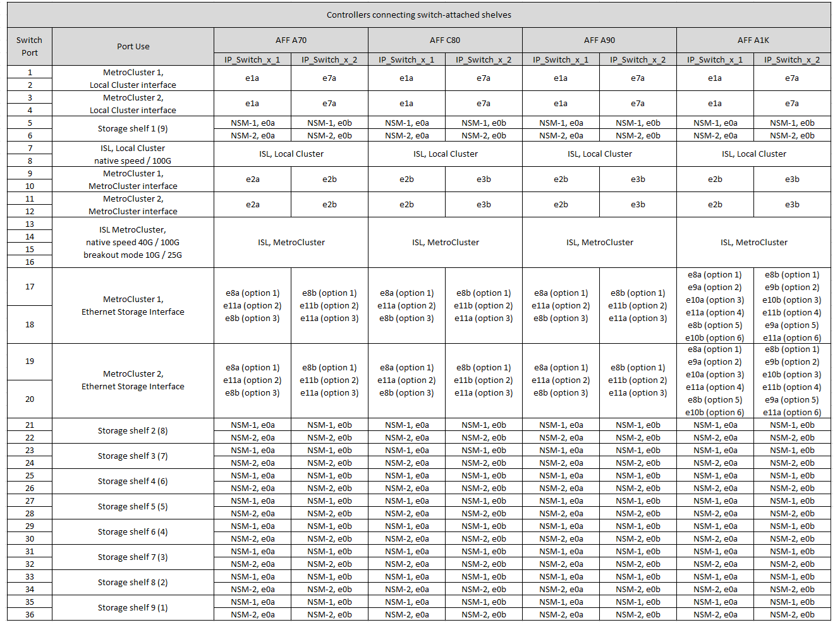Click the "ISL, MetroCluster" cell under AFF A1K
The image size is (840, 625).
[753, 243]
